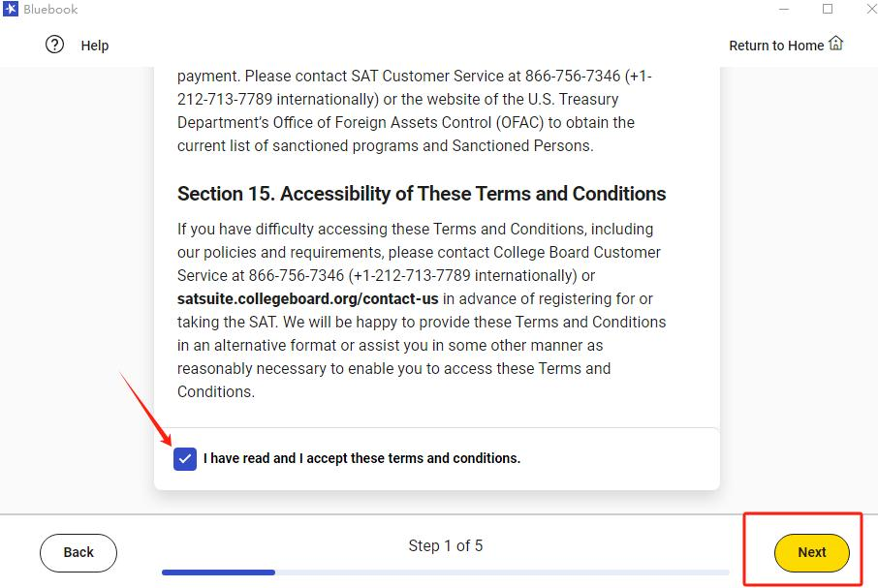Screen dimensions: 878x588
Task: Click the Bluebook star logo in title bar
Action: pos(10,10)
